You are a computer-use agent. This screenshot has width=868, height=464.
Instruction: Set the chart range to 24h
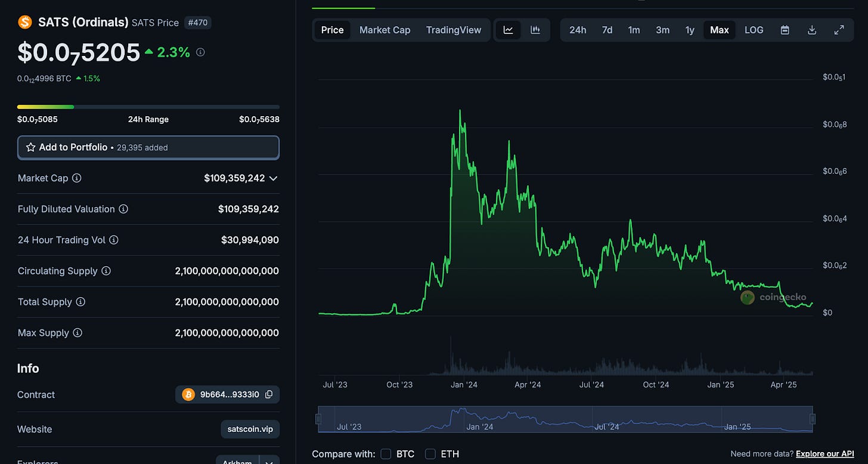click(x=577, y=30)
